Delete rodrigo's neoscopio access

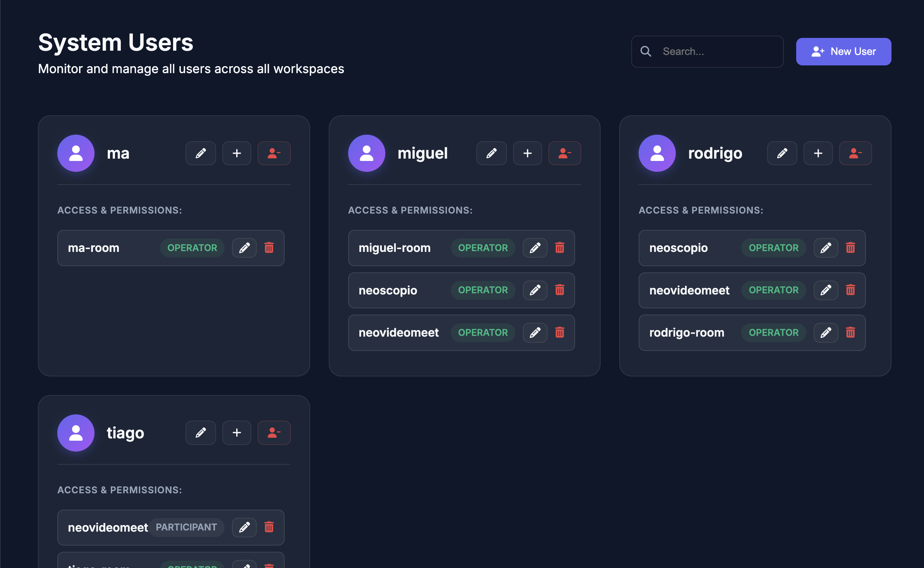(851, 248)
